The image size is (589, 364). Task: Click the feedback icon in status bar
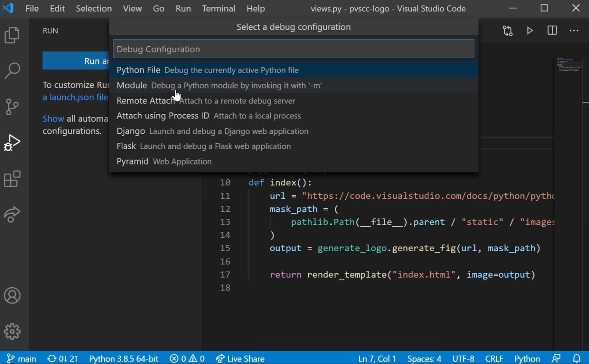[x=556, y=358]
